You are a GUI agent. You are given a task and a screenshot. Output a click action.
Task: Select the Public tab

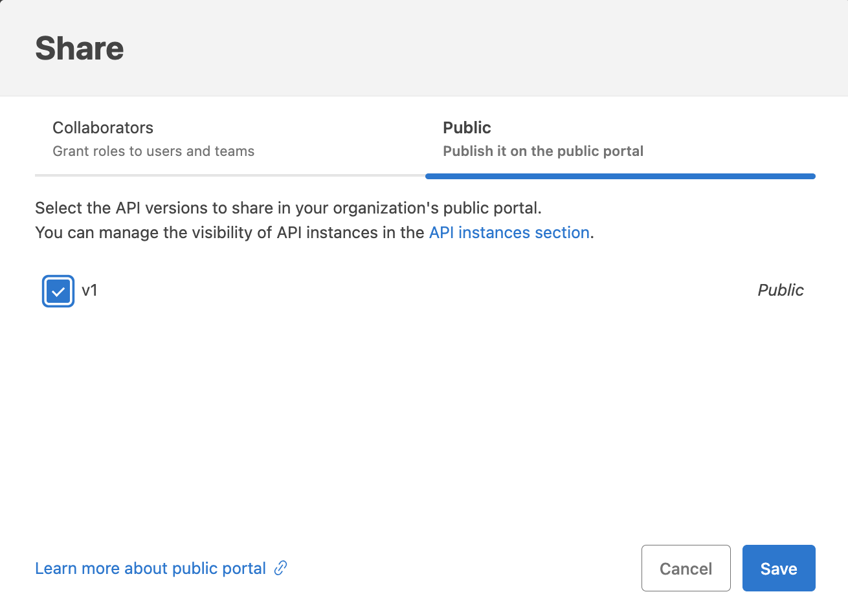[466, 127]
